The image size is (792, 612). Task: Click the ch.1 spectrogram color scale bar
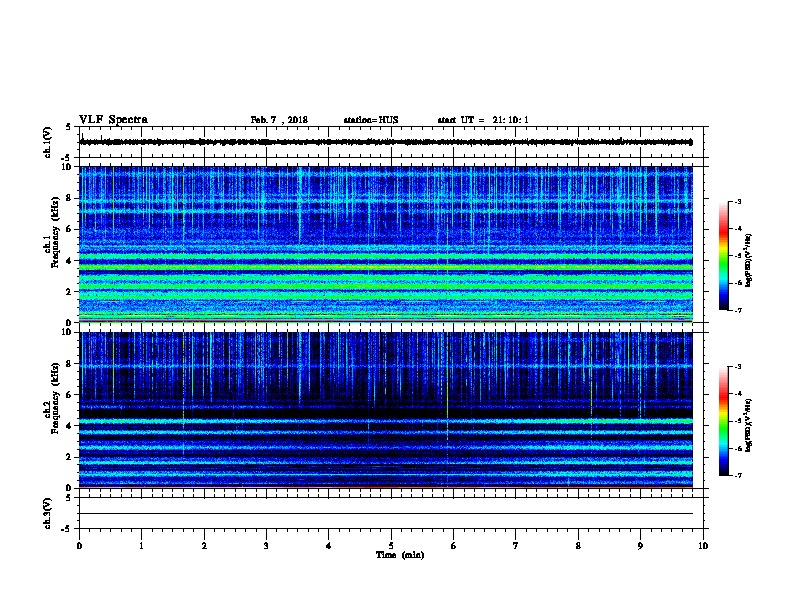tap(724, 256)
